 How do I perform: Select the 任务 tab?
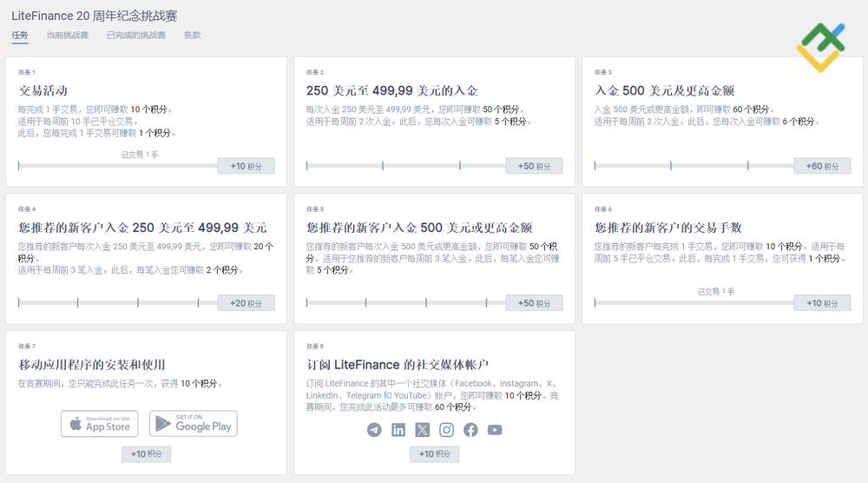19,36
